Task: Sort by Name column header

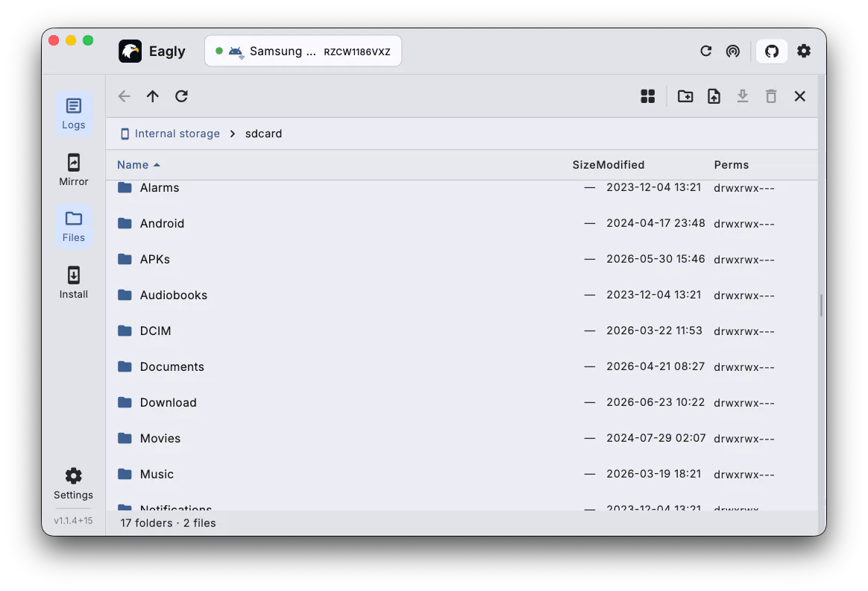Action: click(x=139, y=164)
